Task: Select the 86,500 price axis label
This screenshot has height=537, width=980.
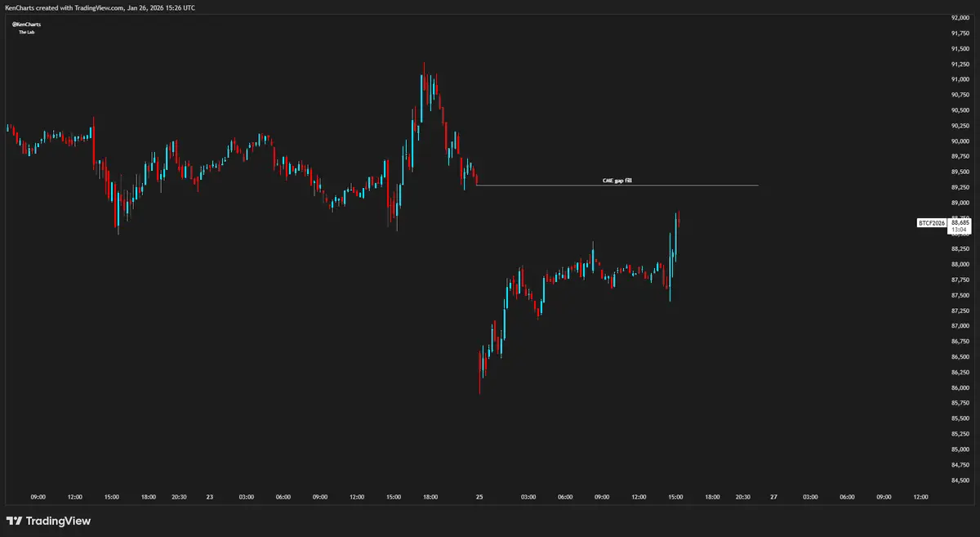Action: pos(960,357)
